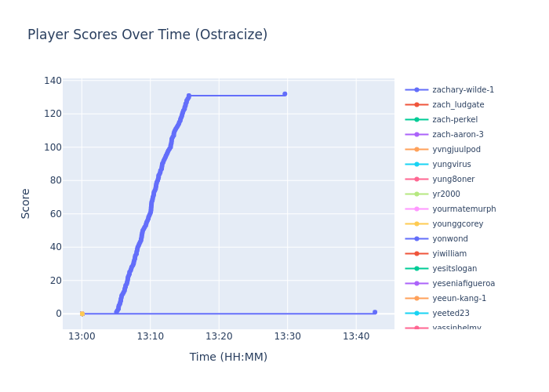549x392 pixels.
Task: Click the zach-aaron-3 purple legend marker
Action: pyautogui.click(x=416, y=135)
